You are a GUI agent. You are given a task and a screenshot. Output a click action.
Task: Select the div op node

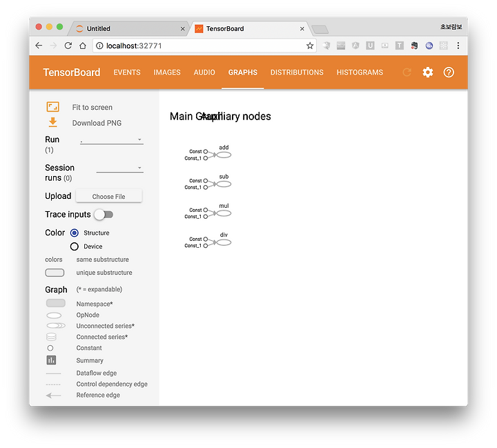[x=224, y=242]
